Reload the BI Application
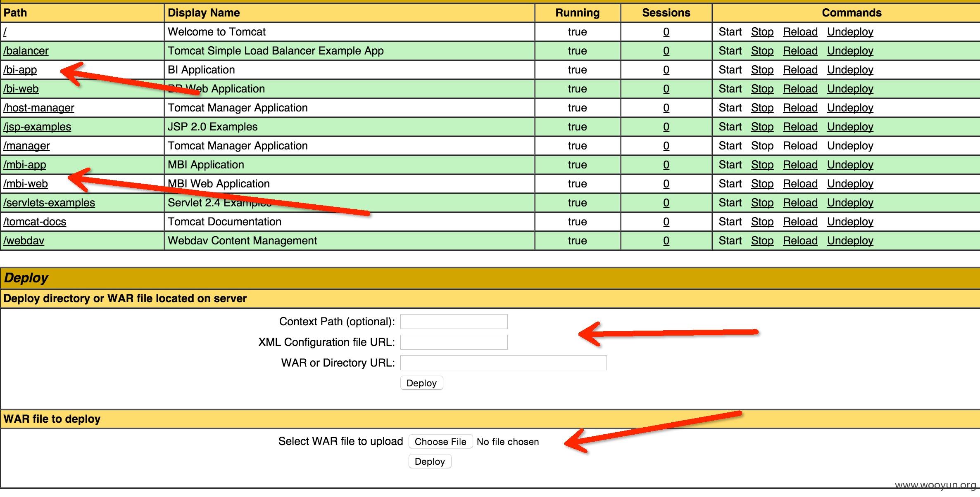The image size is (980, 497). [800, 70]
